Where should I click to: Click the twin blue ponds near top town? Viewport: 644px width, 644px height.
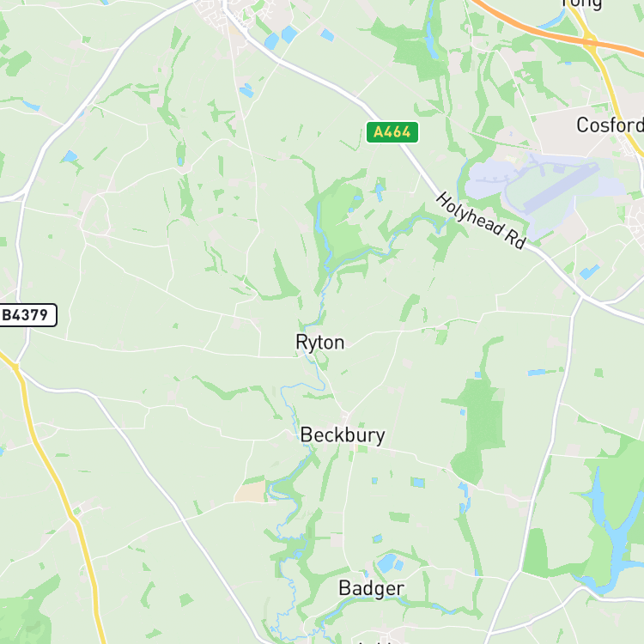pos(281,38)
